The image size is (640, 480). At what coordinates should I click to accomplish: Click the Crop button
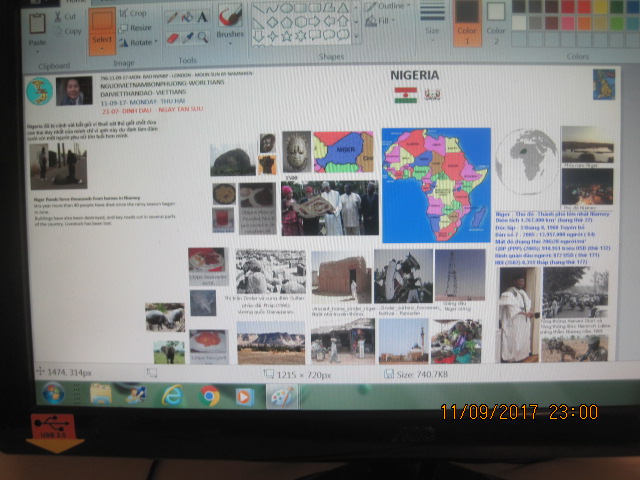coord(133,13)
